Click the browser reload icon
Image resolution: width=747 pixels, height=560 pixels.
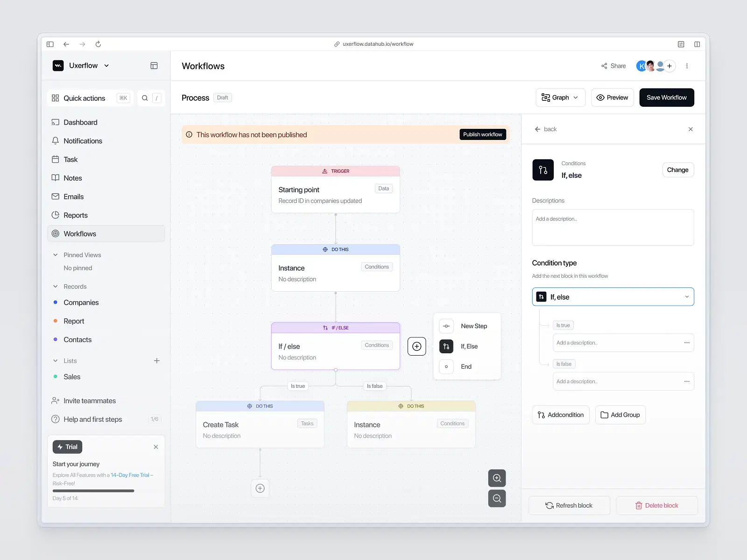[x=98, y=44]
